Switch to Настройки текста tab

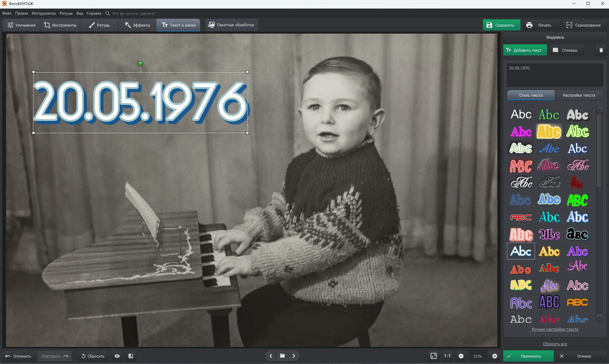pyautogui.click(x=579, y=95)
